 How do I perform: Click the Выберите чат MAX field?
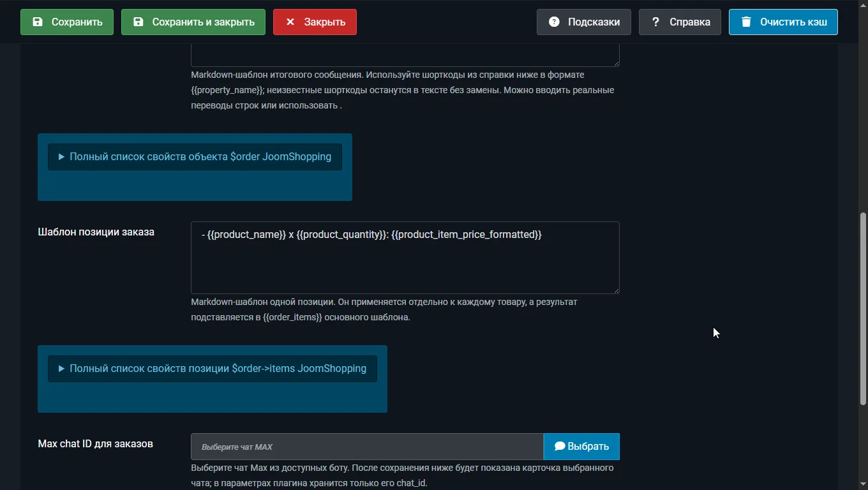tap(367, 447)
